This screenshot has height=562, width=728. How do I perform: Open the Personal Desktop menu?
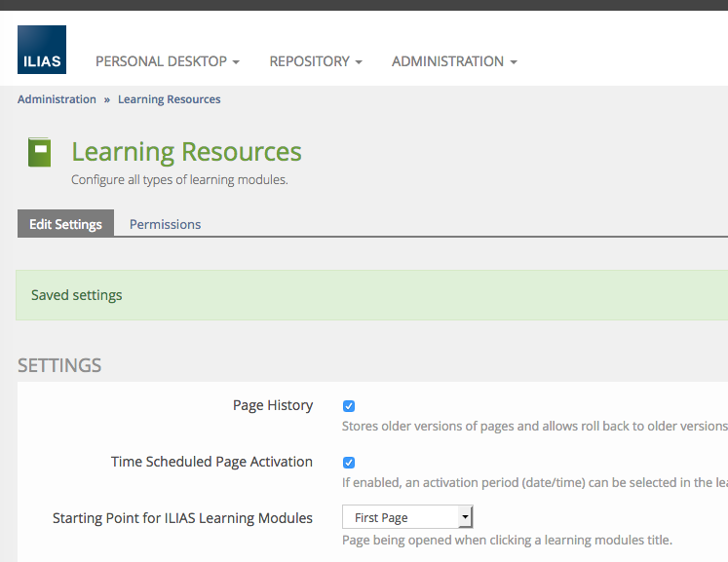pyautogui.click(x=167, y=61)
